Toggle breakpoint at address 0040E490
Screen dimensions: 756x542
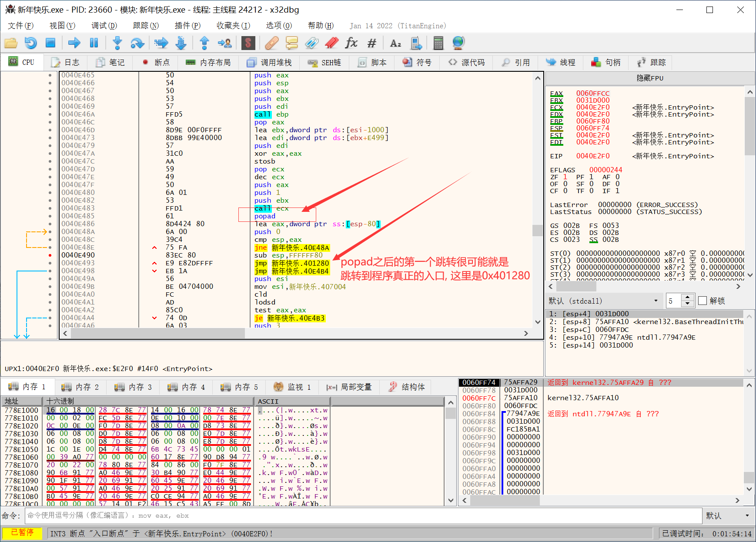coord(50,255)
